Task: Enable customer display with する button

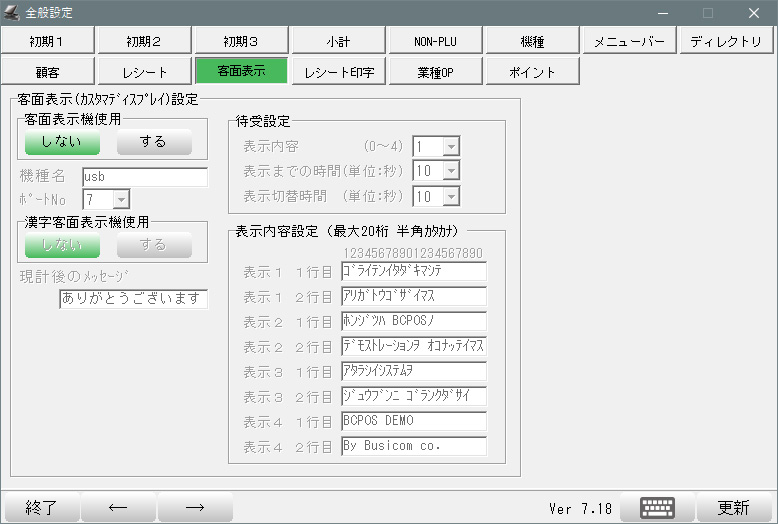Action: 153,142
